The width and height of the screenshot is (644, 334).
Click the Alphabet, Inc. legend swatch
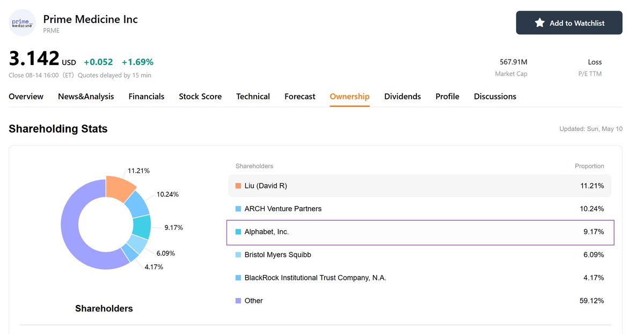click(x=238, y=232)
